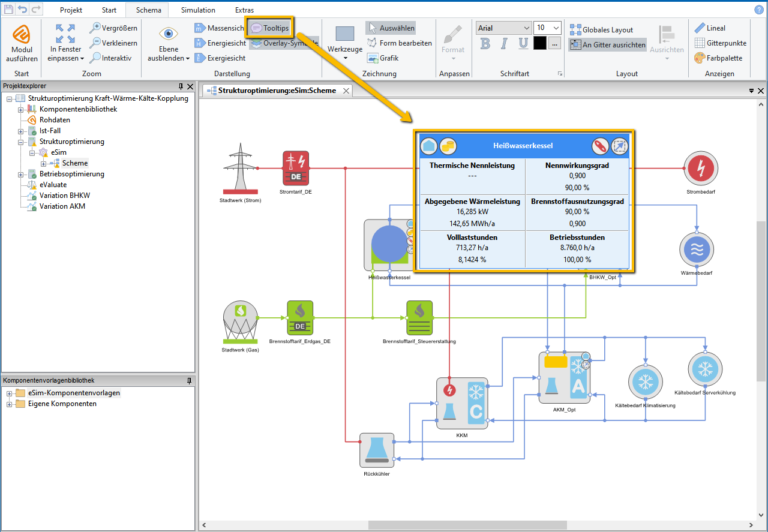This screenshot has height=532, width=768.
Task: Click Form bearbeiten tool
Action: coord(400,43)
